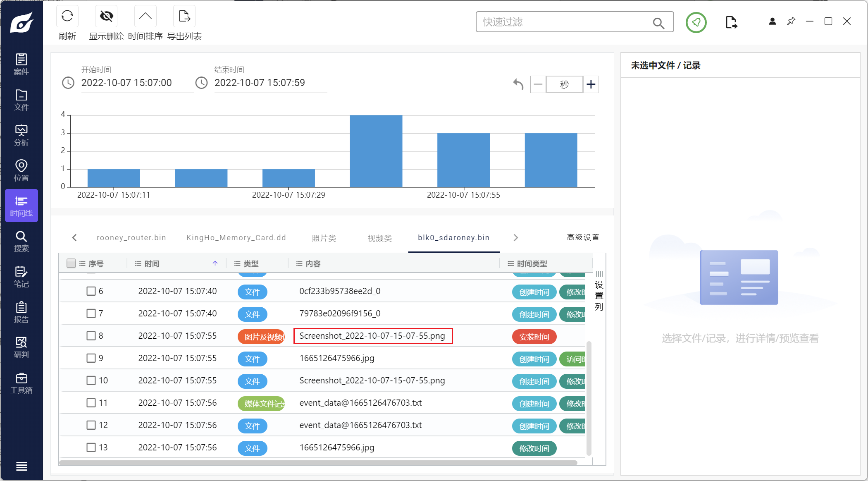Decrease time unit with minus button

[x=538, y=84]
